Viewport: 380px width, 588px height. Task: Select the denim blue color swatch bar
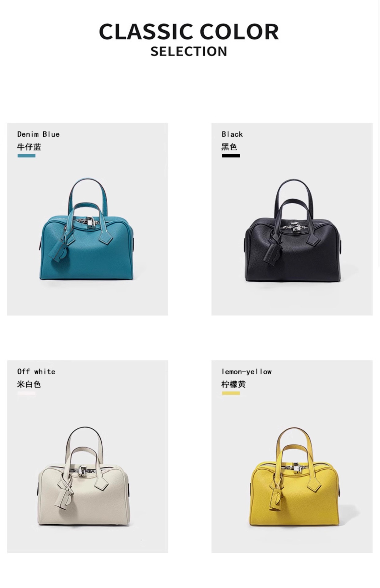(26, 156)
